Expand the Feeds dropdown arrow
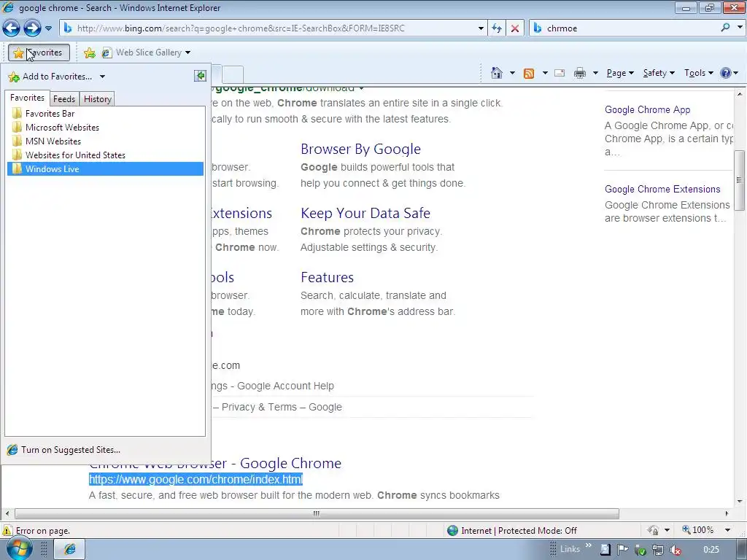The image size is (747, 560). (x=544, y=73)
